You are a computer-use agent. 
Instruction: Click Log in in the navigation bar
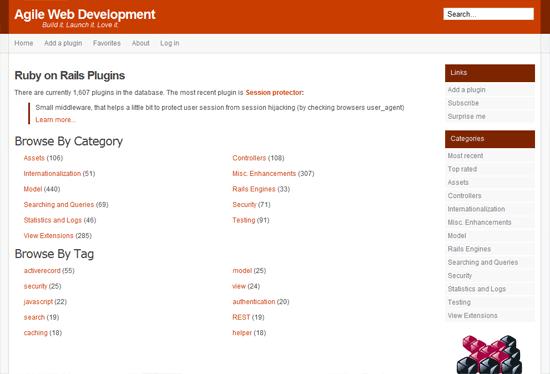coord(170,43)
